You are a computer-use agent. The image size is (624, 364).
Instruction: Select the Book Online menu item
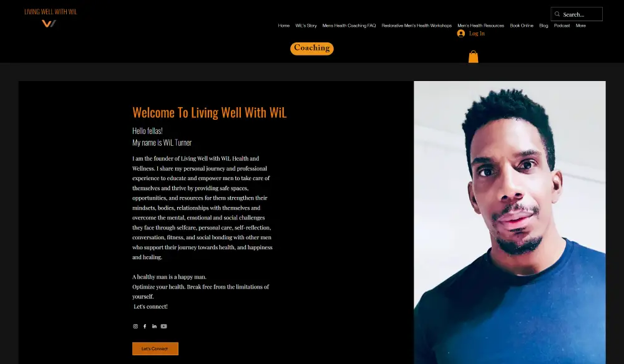(x=522, y=26)
